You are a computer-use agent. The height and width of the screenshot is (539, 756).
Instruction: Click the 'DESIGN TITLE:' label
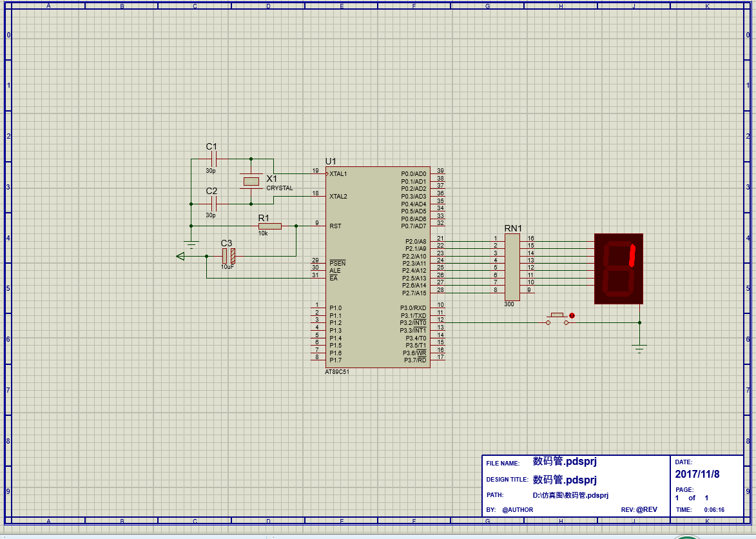click(x=507, y=480)
